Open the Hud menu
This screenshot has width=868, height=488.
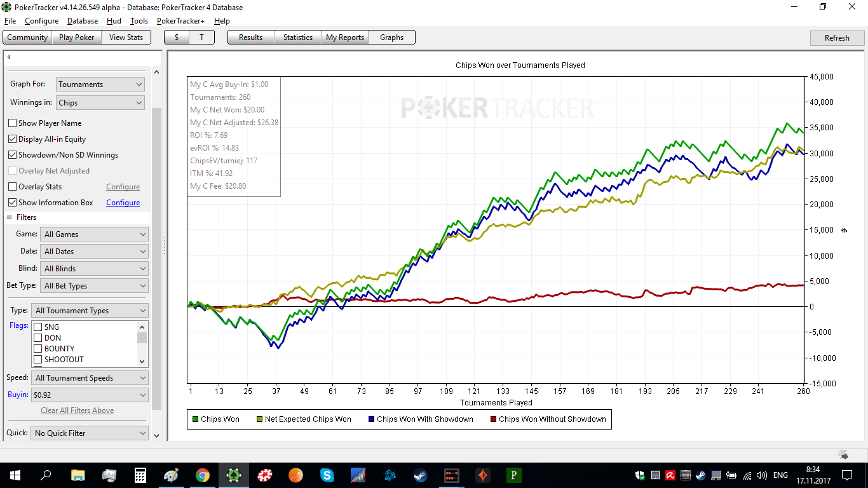(114, 21)
